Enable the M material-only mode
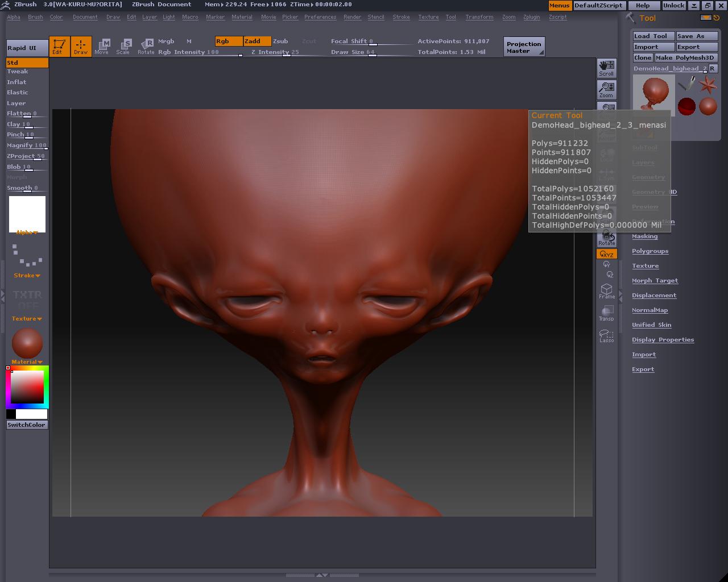The height and width of the screenshot is (582, 728). 189,41
